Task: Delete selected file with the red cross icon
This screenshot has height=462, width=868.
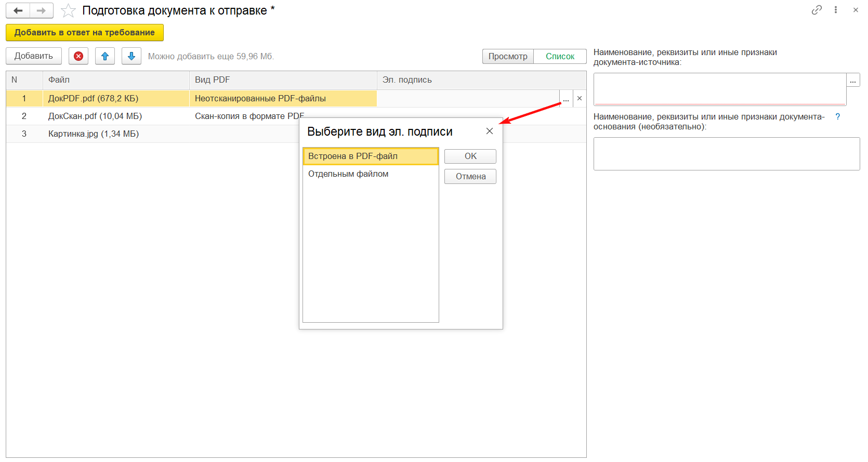Action: 78,56
